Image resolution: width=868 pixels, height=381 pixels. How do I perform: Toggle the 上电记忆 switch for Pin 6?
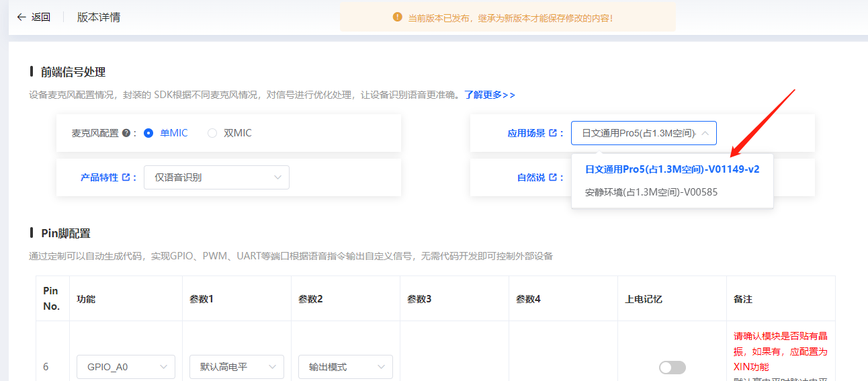(672, 367)
